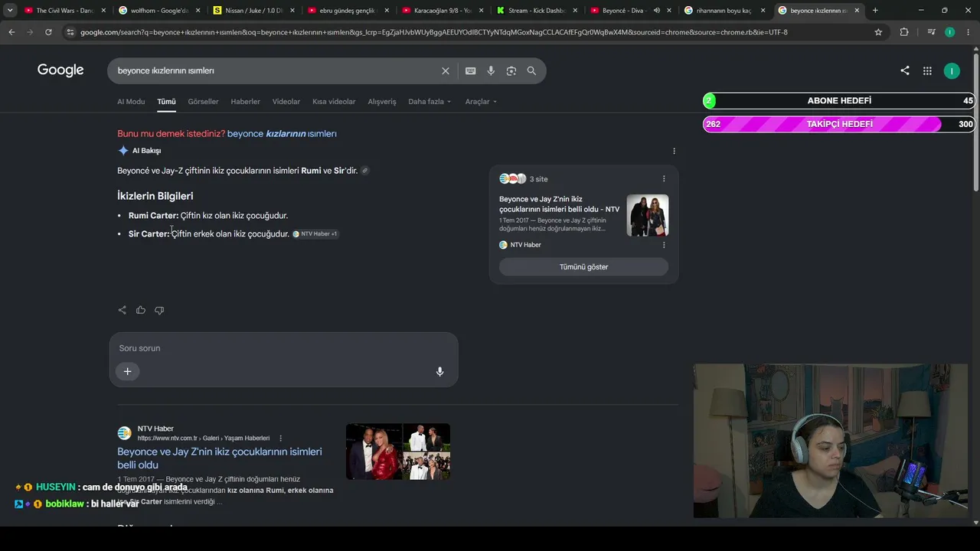This screenshot has height=551, width=980.
Task: Go back to the previous page
Action: (x=11, y=32)
